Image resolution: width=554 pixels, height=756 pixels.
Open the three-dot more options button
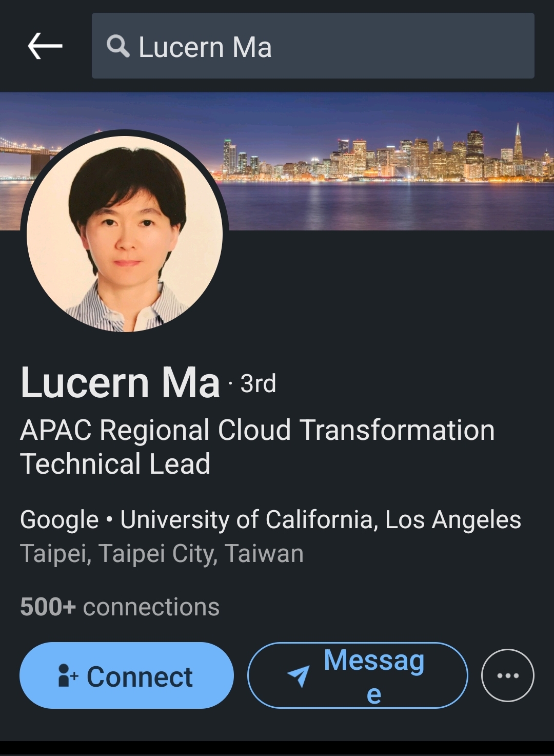[508, 675]
